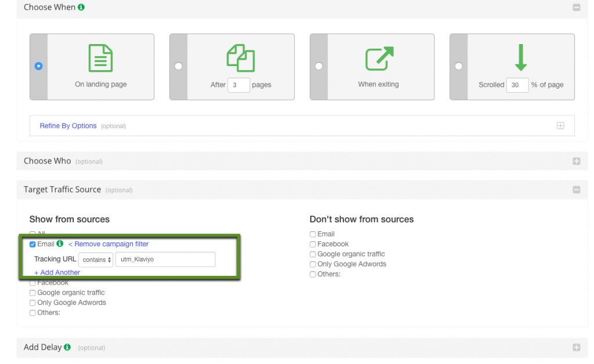Collapse the Choose When section with minus icon
The height and width of the screenshot is (364, 594).
pyautogui.click(x=577, y=8)
